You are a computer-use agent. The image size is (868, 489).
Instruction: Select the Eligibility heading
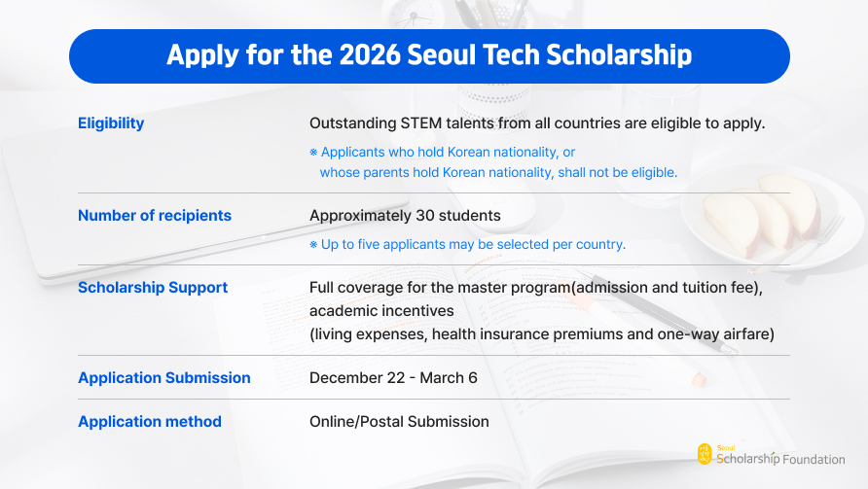click(111, 123)
